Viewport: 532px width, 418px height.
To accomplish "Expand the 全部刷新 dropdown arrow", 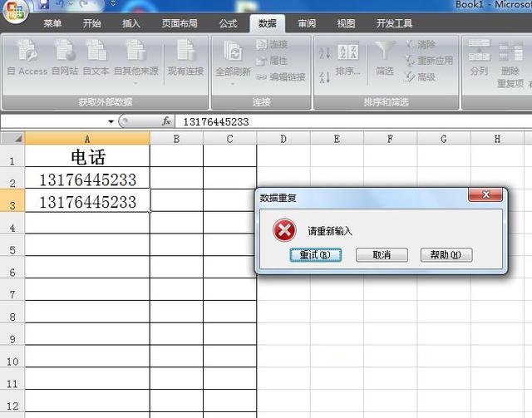I will (233, 83).
